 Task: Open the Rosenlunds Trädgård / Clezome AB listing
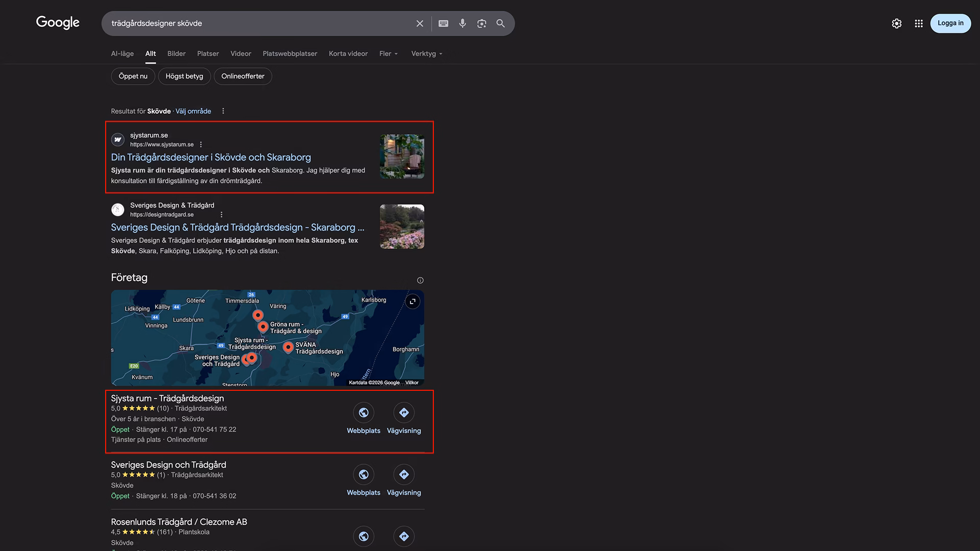(179, 522)
